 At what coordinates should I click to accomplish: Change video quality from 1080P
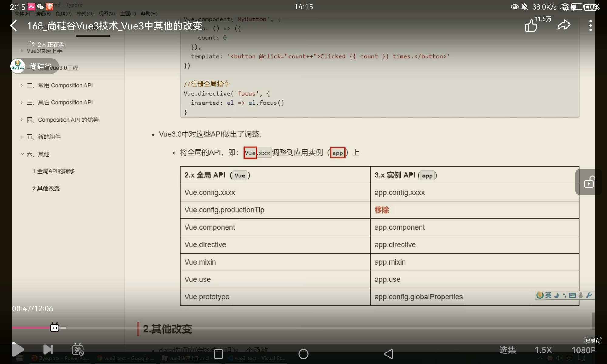tap(583, 350)
